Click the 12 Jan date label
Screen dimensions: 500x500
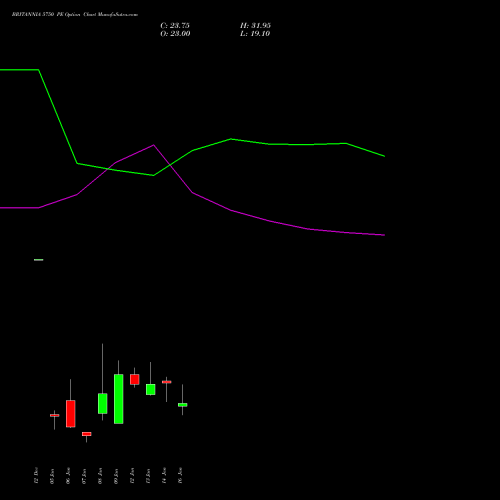[x=132, y=476]
